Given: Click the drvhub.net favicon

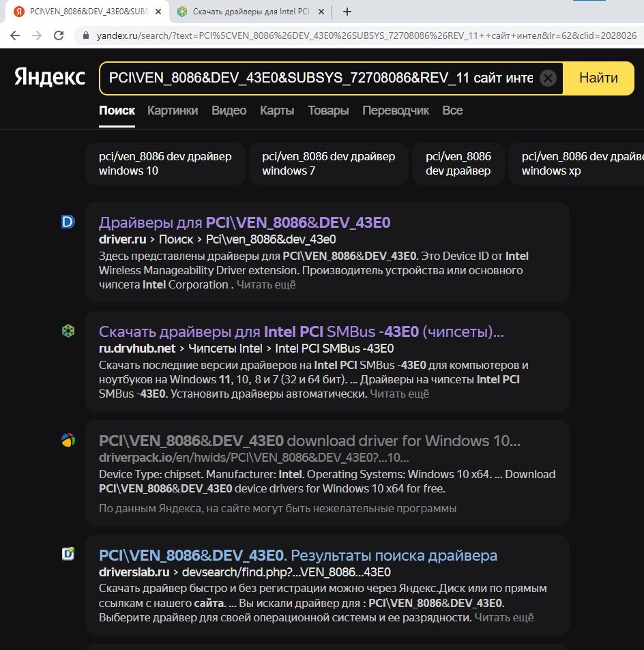Looking at the screenshot, I should tap(68, 331).
